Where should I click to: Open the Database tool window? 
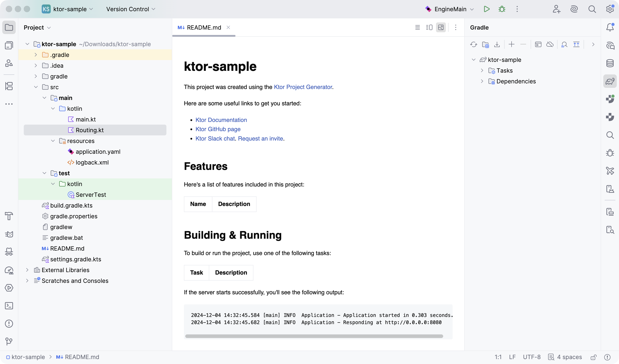(610, 63)
